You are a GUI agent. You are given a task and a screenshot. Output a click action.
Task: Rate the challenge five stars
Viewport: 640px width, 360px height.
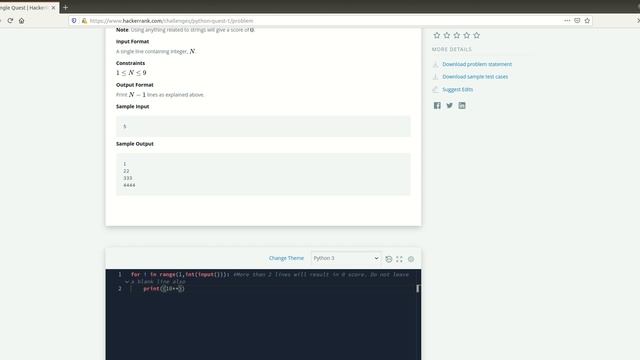coord(476,36)
